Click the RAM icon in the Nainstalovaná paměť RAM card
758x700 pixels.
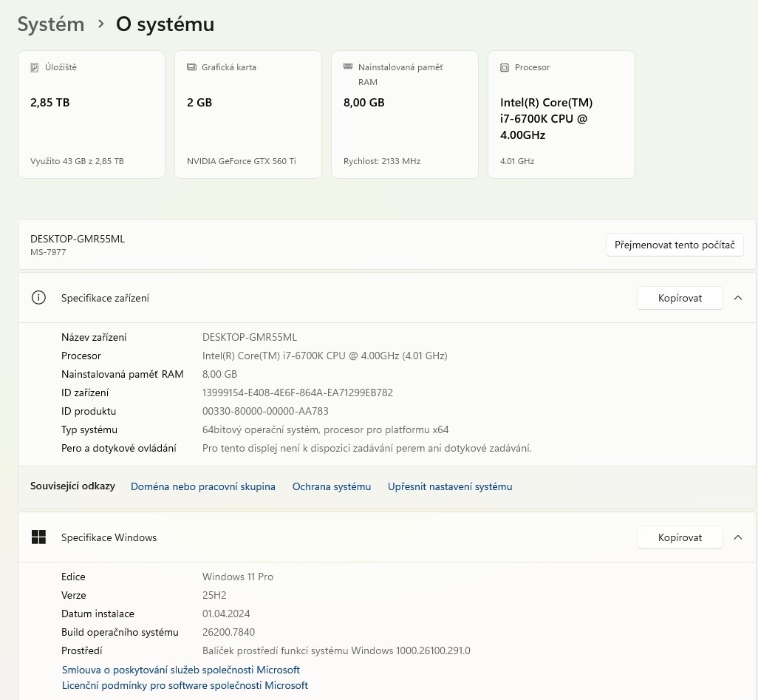click(347, 67)
